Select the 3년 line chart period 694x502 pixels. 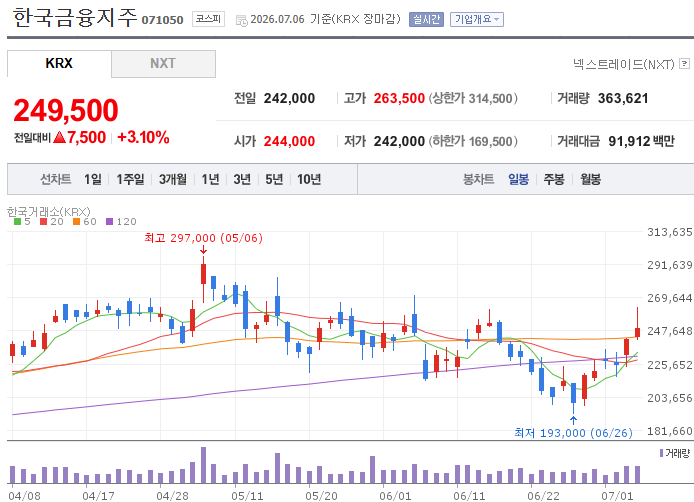click(x=242, y=179)
